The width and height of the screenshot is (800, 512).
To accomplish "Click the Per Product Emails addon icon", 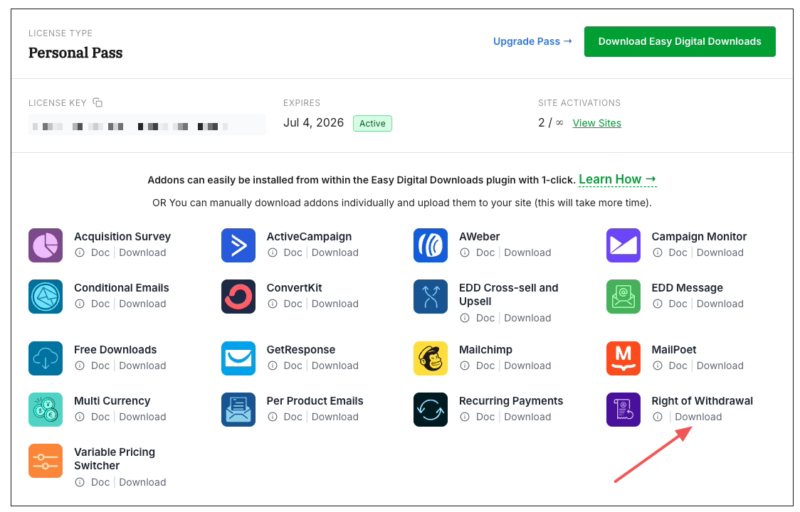I will [x=238, y=409].
